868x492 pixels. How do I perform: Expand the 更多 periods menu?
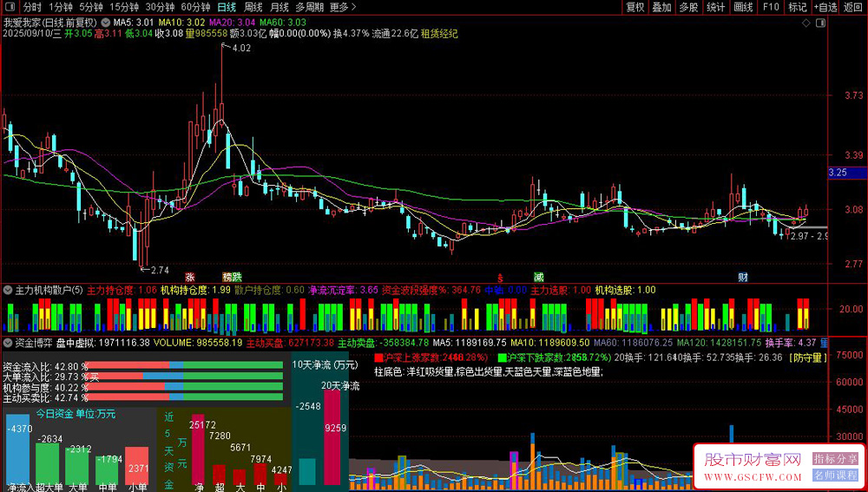click(343, 7)
